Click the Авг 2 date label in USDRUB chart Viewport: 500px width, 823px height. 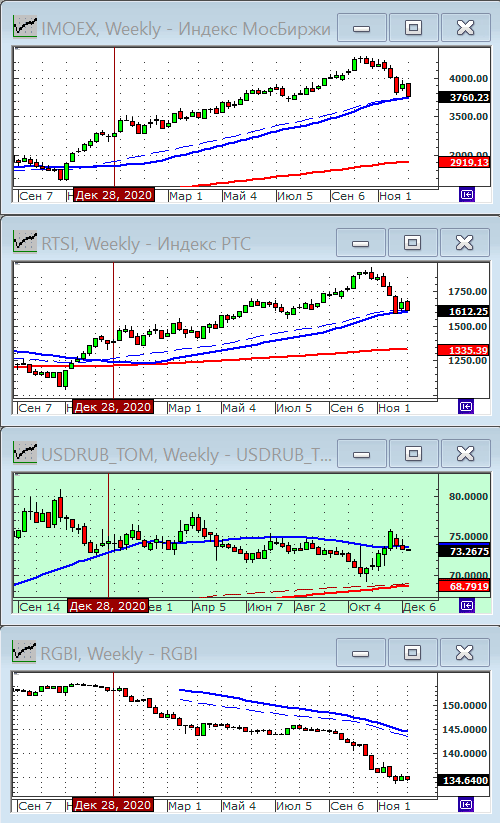tap(310, 606)
